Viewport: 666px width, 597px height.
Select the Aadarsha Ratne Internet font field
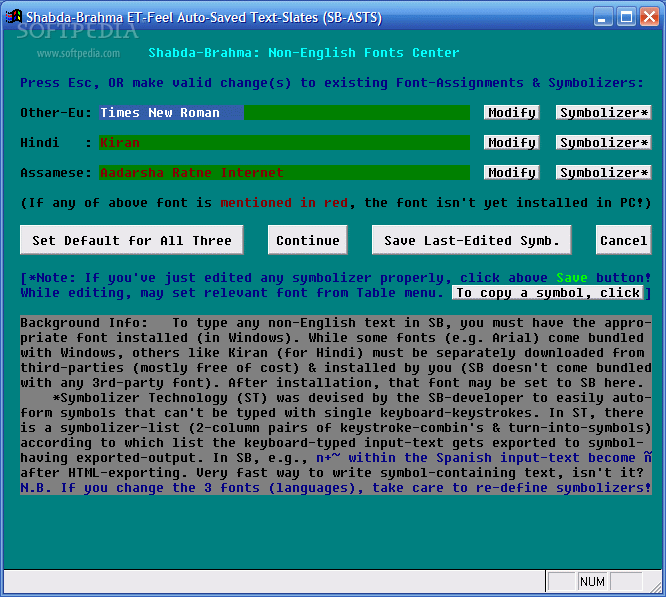285,173
